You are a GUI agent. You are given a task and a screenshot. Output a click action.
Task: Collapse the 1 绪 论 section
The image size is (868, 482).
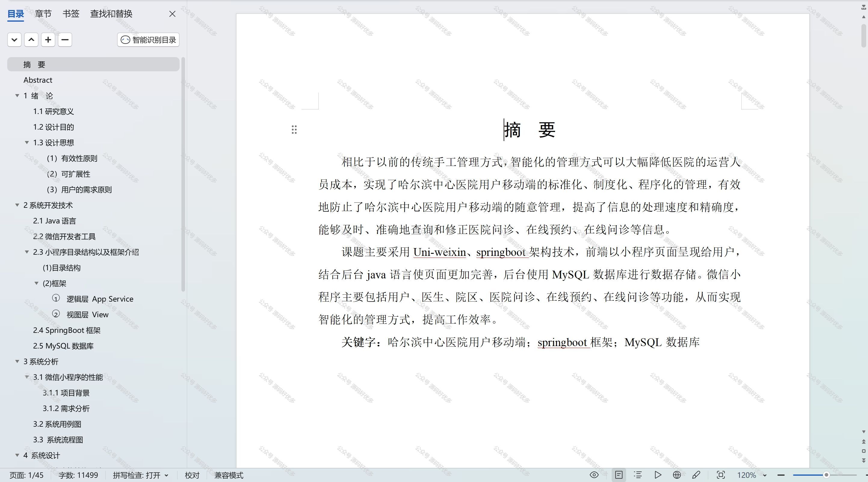click(17, 96)
